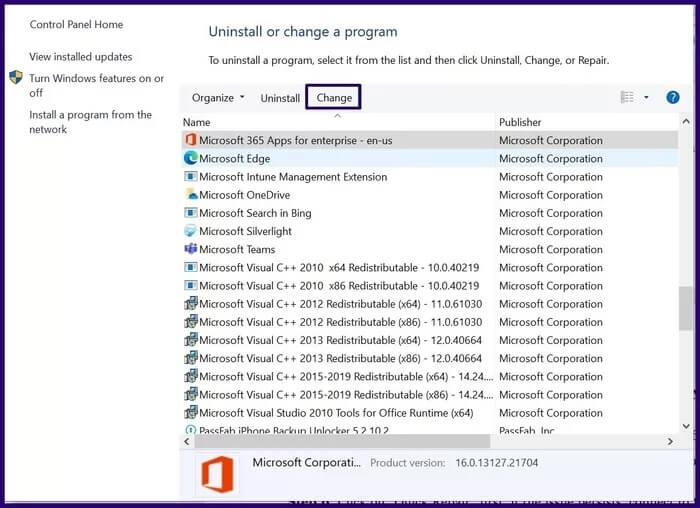Click the Visual C++ 2010 x86 icon

click(191, 285)
